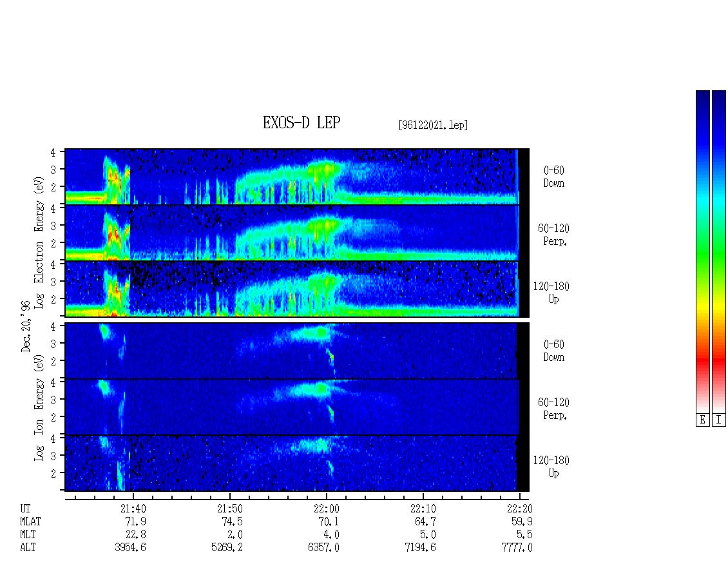Click the 22:20 UT time label
The height and width of the screenshot is (564, 728).
point(519,509)
